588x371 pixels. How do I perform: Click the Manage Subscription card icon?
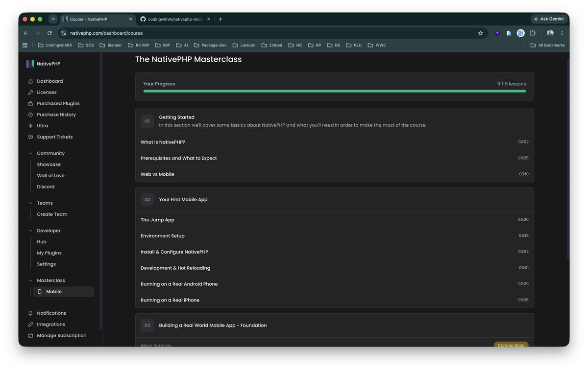tap(30, 336)
